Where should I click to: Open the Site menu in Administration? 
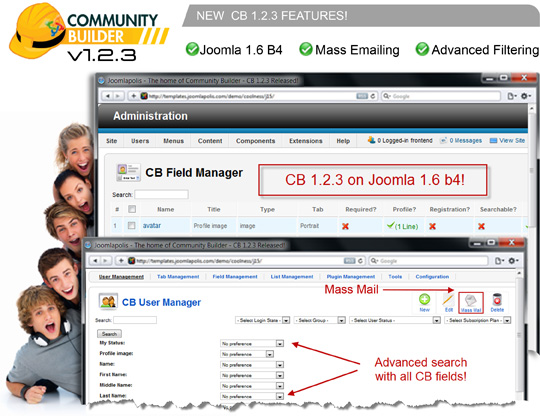click(x=112, y=141)
